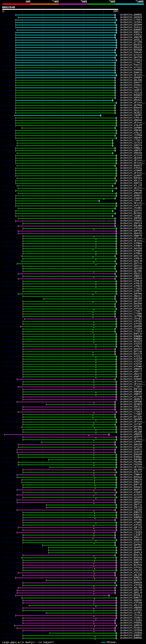Viewport: 146px width, 644px height.
Task: Select the hit UniRef100_Q9M3Y4
Action: point(131,146)
